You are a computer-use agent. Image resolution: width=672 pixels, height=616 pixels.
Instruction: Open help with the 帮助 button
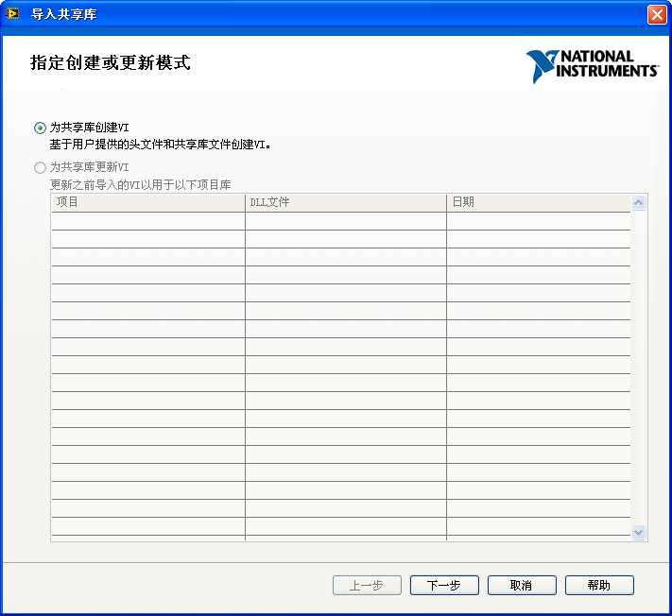[599, 586]
